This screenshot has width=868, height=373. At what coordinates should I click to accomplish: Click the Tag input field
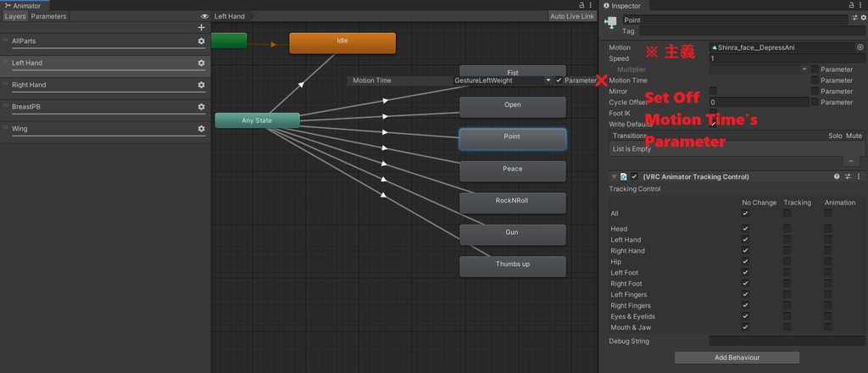753,31
